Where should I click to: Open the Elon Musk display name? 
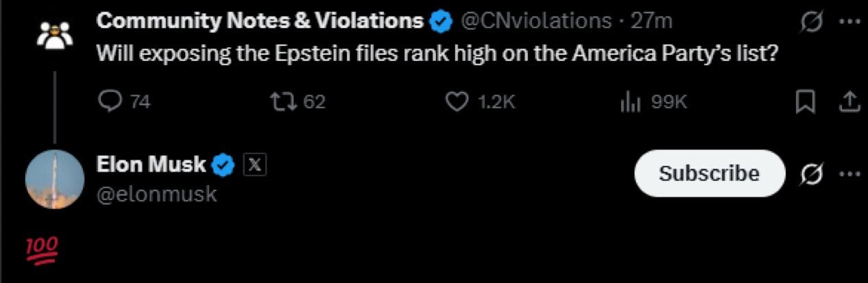coord(152,164)
